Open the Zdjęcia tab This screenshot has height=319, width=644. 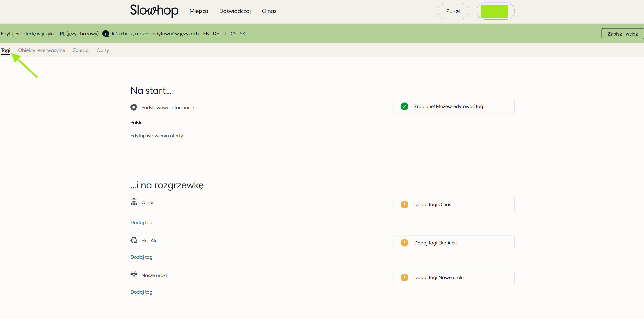click(x=81, y=50)
